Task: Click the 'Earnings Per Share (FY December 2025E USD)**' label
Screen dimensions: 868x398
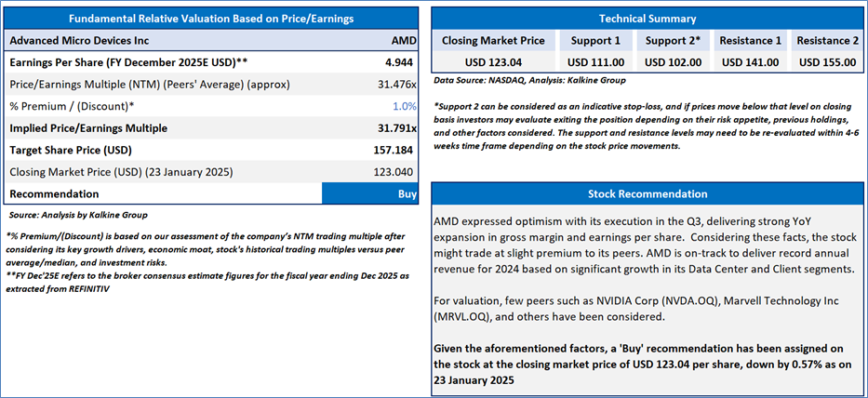Action: [128, 62]
